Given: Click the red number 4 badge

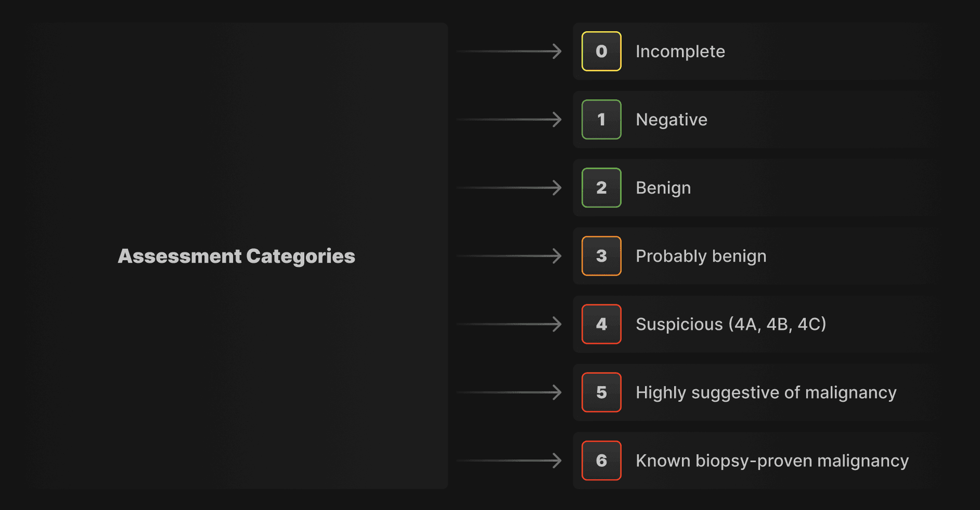Looking at the screenshot, I should [x=601, y=324].
